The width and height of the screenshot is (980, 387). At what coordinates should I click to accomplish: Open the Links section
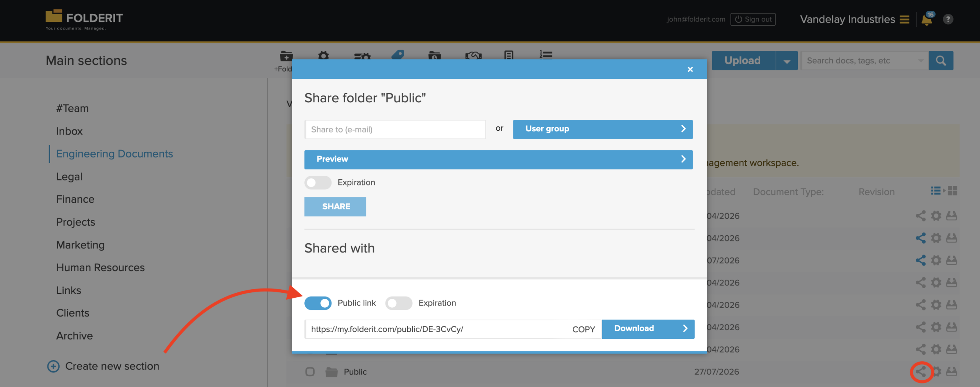tap(69, 290)
